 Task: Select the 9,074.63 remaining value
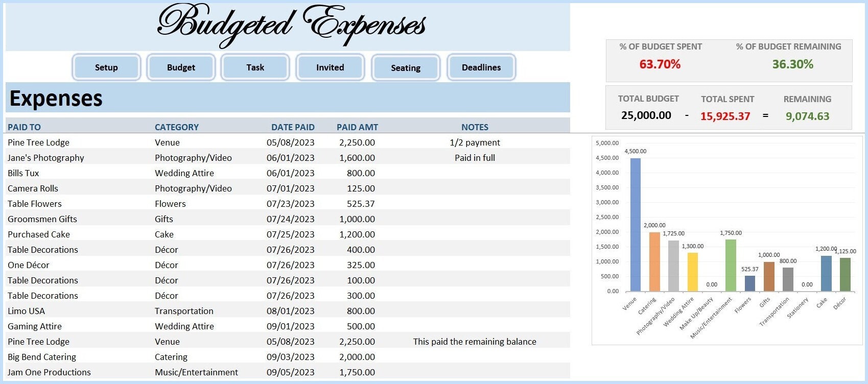point(808,116)
